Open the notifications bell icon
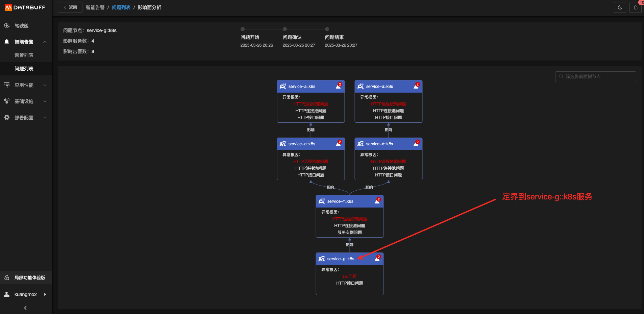Screen dimensions: 644x314 636,7
